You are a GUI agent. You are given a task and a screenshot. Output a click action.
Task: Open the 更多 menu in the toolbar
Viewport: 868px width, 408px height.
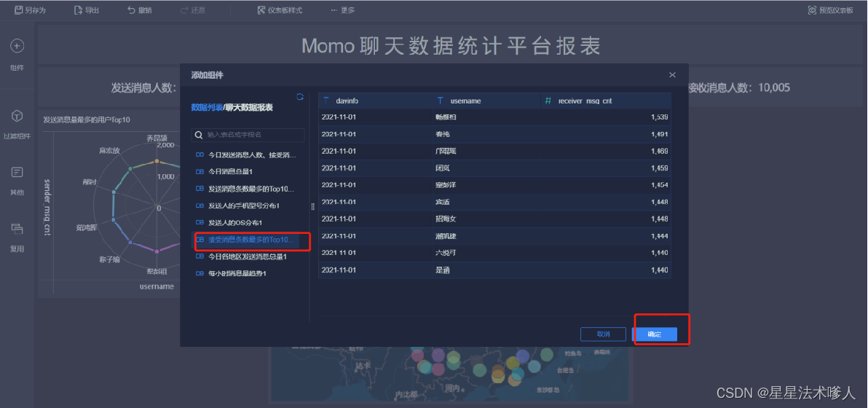343,10
